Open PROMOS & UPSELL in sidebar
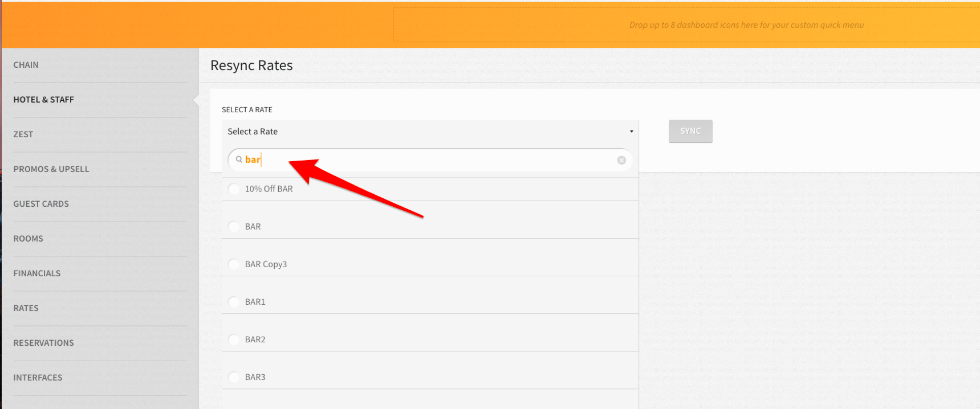The width and height of the screenshot is (980, 409). click(x=51, y=169)
